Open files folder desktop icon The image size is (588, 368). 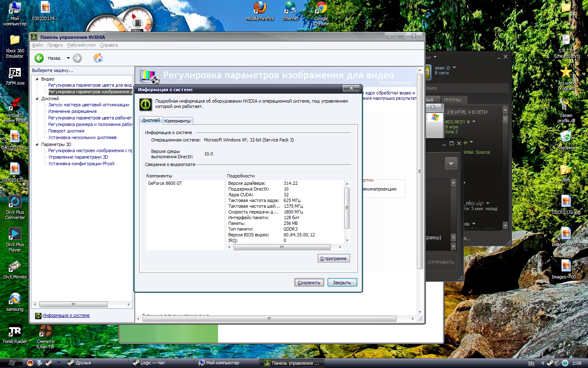tap(566, 173)
